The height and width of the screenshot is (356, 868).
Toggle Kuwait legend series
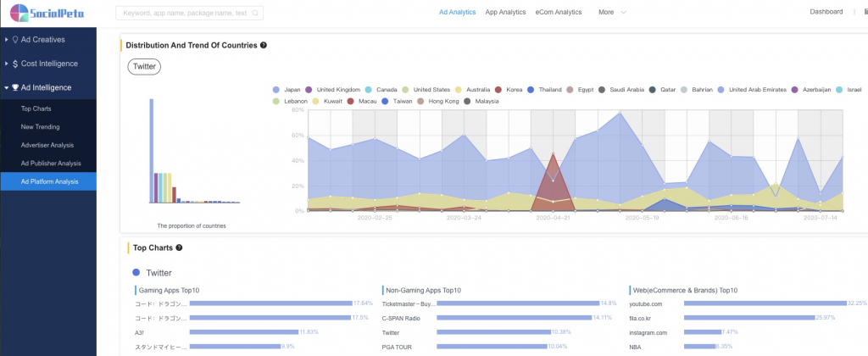327,102
